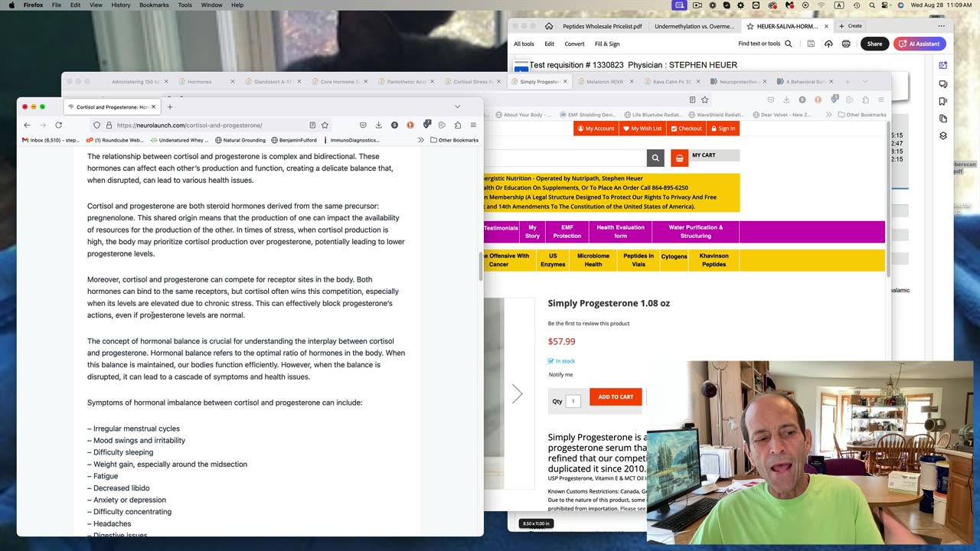Save the PDF with the Acrobat disk icon
Viewport: 980px width, 551px height.
pyautogui.click(x=811, y=44)
